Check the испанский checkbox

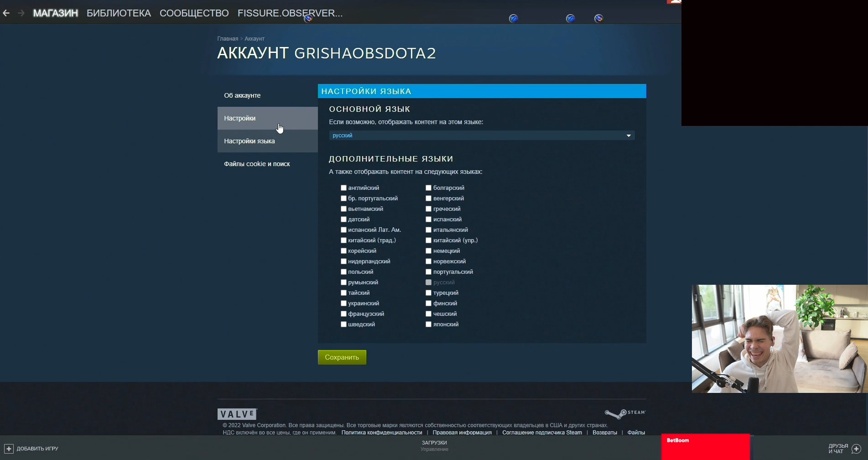click(428, 220)
